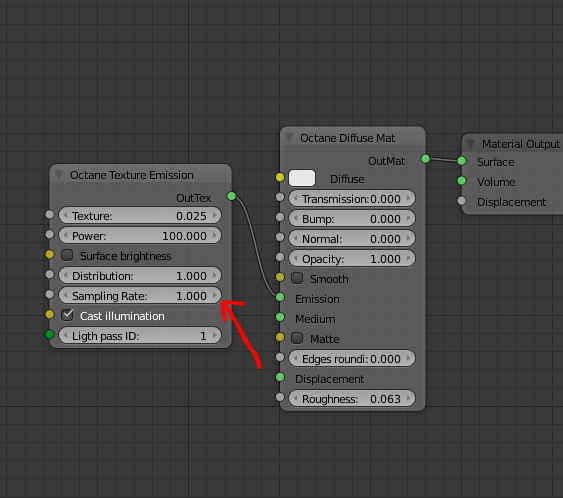The image size is (563, 498).
Task: Click the Bump value field
Action: 352,218
